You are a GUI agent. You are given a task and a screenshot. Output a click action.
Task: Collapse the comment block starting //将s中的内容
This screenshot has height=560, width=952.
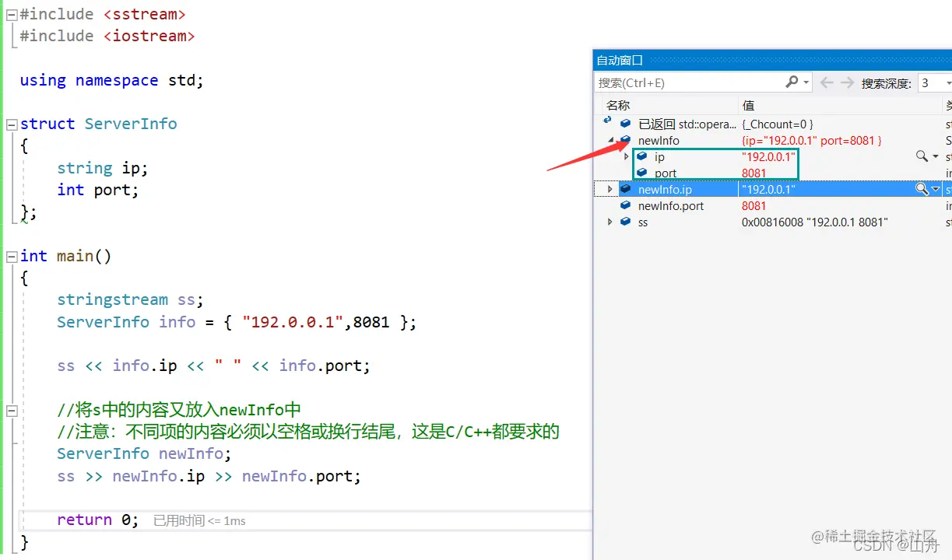click(12, 410)
